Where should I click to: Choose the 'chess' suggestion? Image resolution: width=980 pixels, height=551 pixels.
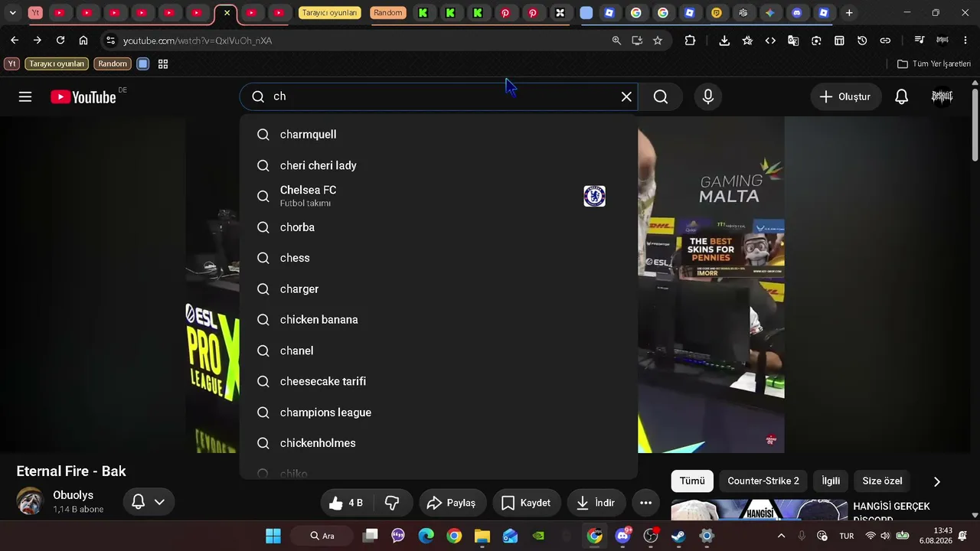439,258
